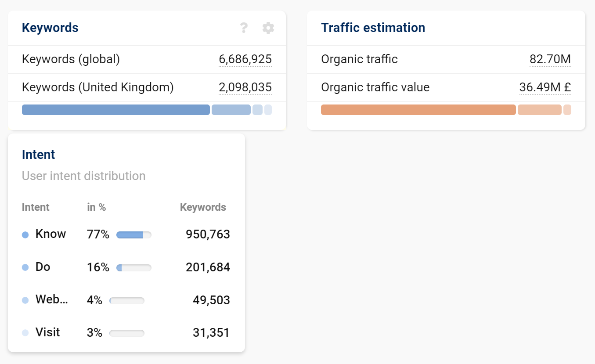The image size is (595, 364).
Task: Click the 'Organic traffic value' row label
Action: (x=375, y=87)
